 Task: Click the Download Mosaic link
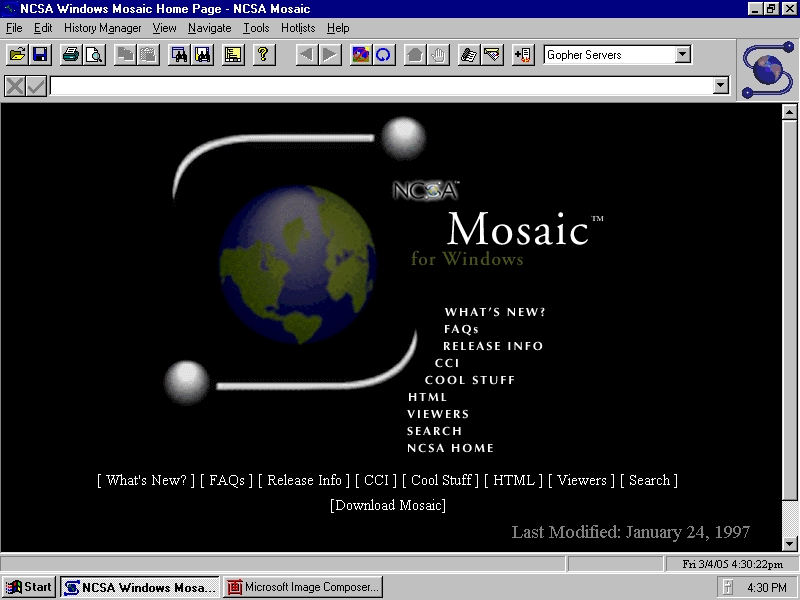point(388,505)
